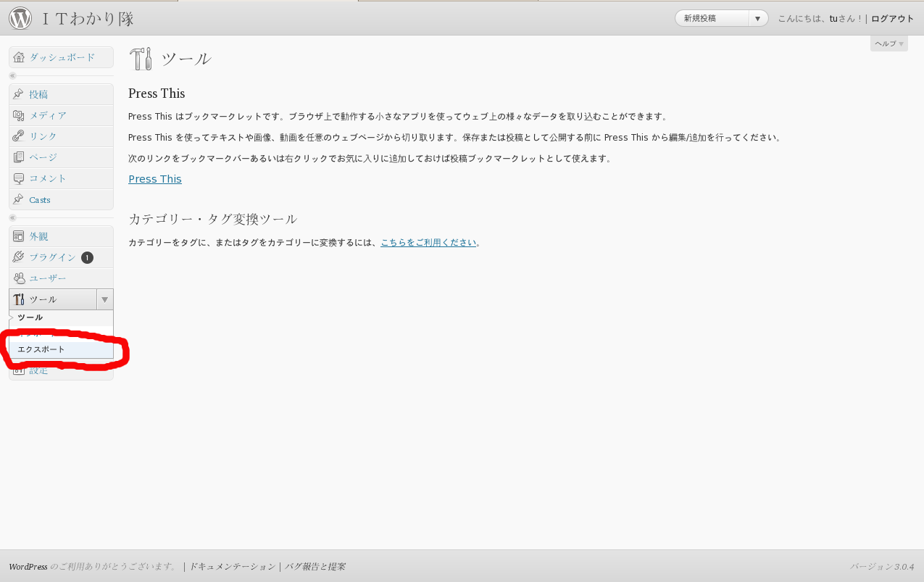Screen dimensions: 924x582
Task: Open the ヘルプ help dropdown tab
Action: pyautogui.click(x=888, y=44)
